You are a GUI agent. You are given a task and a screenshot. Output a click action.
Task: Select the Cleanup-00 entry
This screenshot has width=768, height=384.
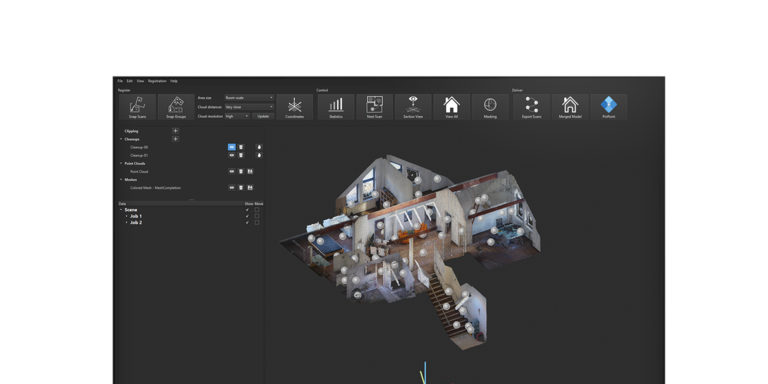pos(139,147)
